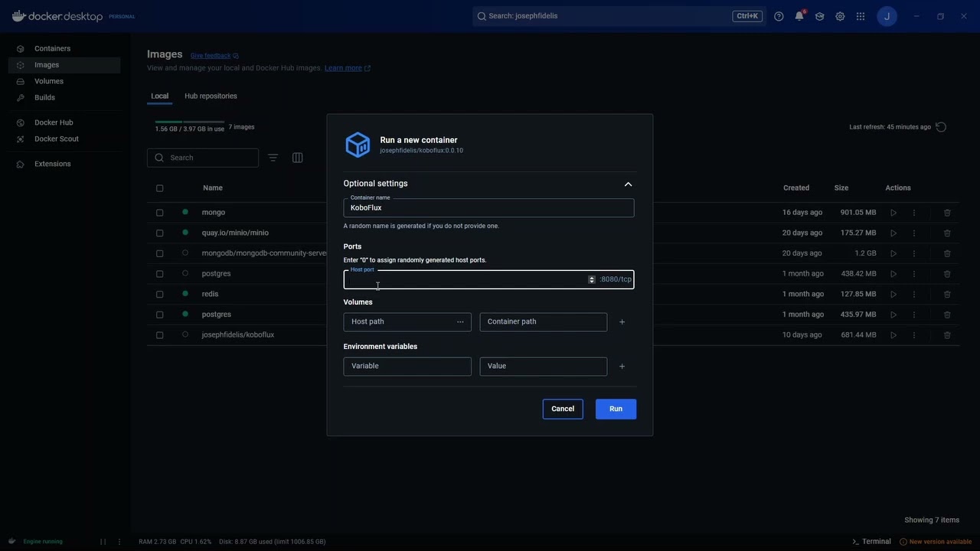Sort images by the Created column
This screenshot has height=551, width=980.
796,187
